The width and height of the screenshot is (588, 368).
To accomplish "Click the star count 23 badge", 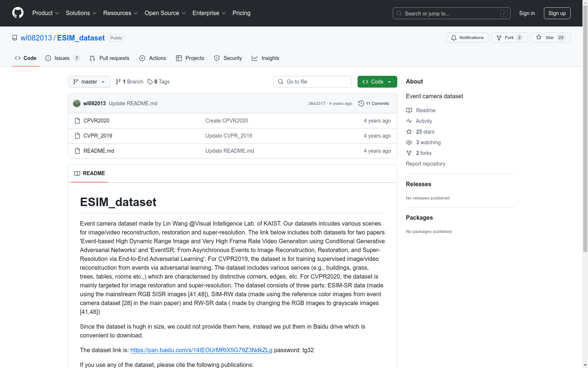I will click(561, 38).
